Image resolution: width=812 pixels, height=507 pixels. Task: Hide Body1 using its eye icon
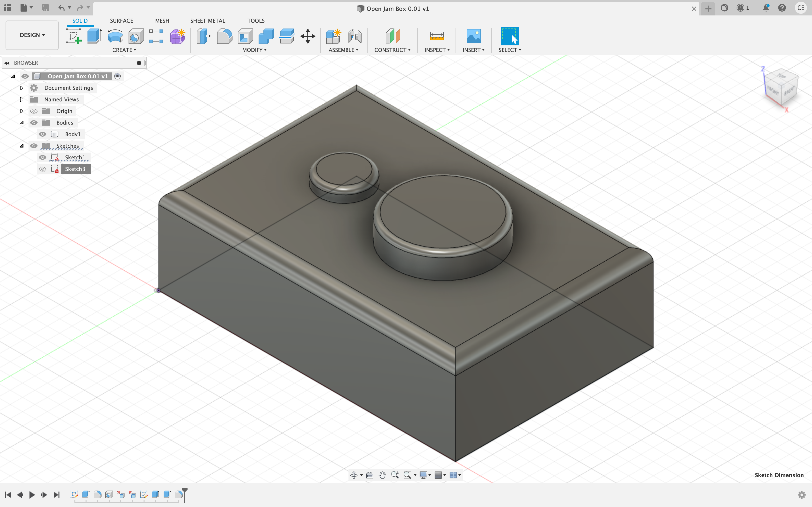(x=42, y=134)
